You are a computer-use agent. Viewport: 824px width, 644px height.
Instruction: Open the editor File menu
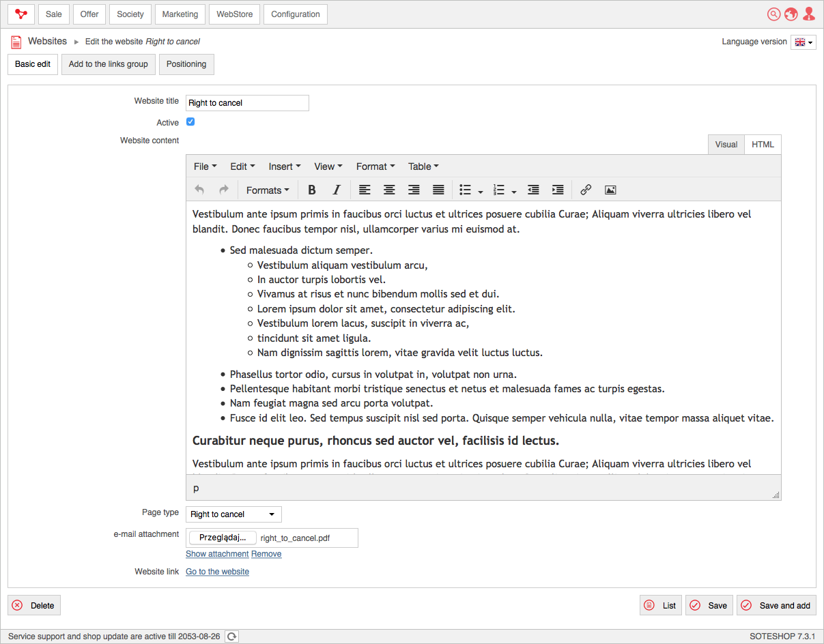205,166
